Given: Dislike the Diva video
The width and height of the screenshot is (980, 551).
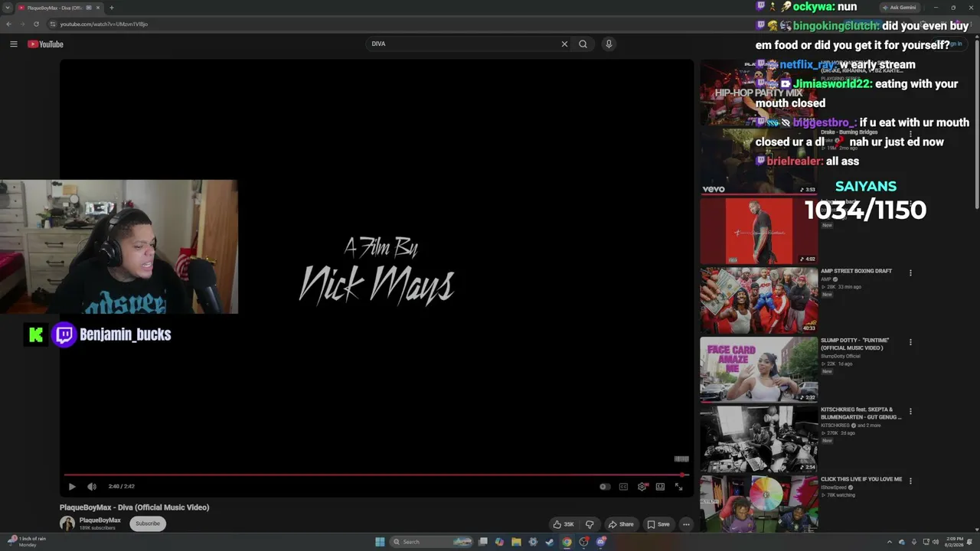Looking at the screenshot, I should [590, 524].
